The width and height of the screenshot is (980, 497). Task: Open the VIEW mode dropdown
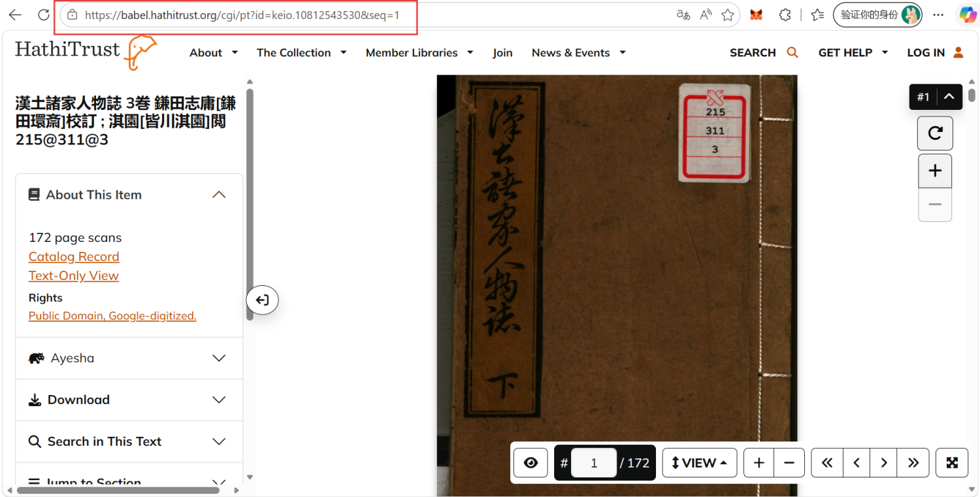click(x=700, y=463)
